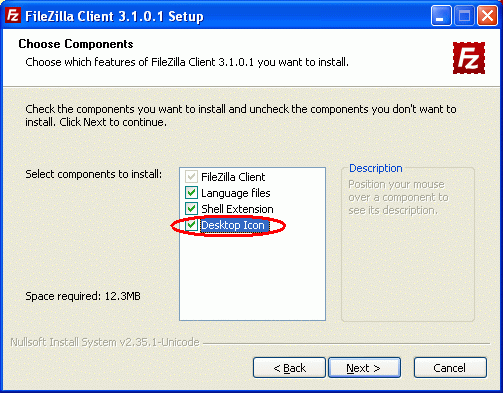Toggle the grayed FileZilla Client checkbox

[191, 177]
